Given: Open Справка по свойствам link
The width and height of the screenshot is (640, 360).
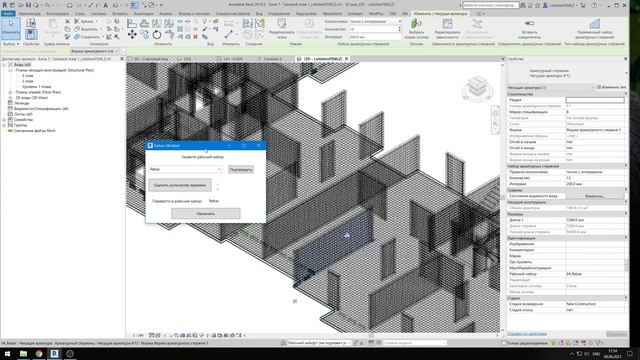Looking at the screenshot, I should click(x=527, y=334).
